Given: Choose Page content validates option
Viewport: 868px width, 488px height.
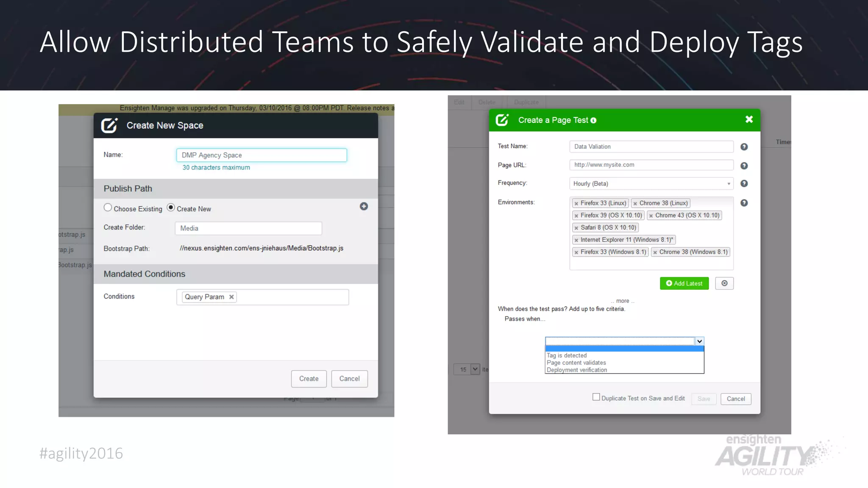Looking at the screenshot, I should click(x=624, y=363).
